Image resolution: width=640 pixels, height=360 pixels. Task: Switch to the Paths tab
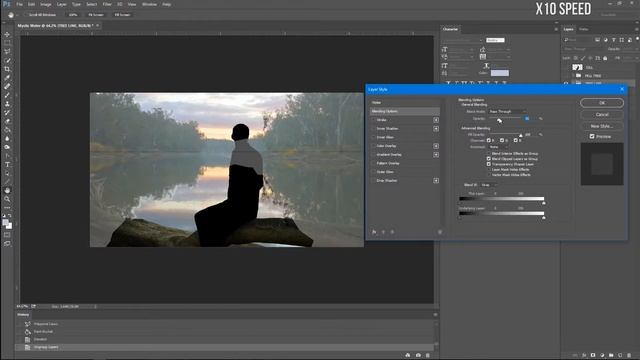point(584,29)
